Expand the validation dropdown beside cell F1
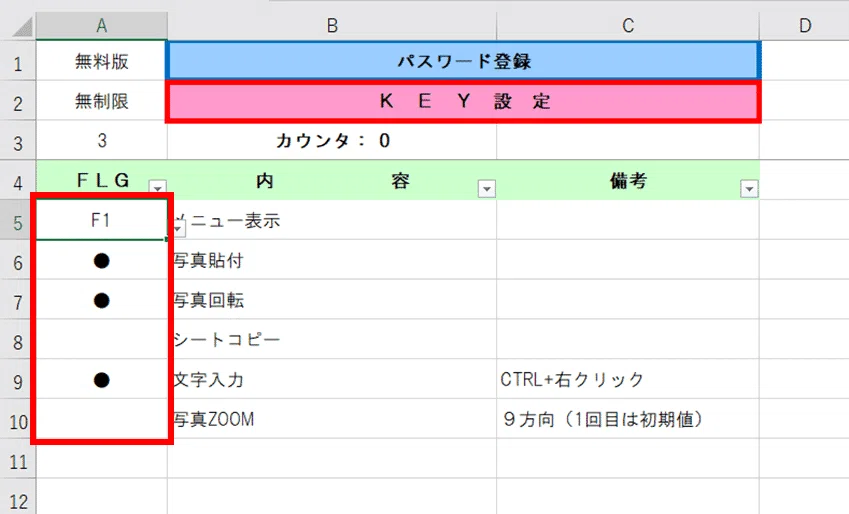 click(x=179, y=228)
